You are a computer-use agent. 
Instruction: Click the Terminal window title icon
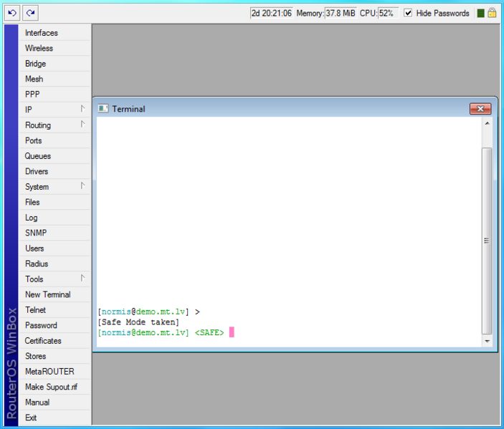click(103, 109)
